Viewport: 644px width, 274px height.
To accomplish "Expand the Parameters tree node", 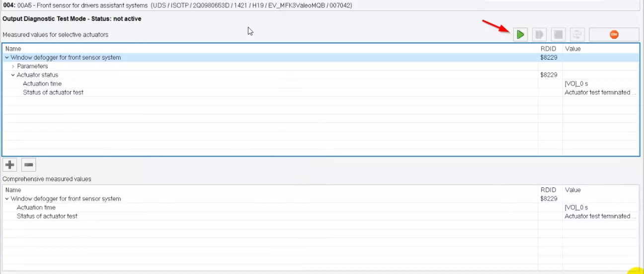I will 13,66.
